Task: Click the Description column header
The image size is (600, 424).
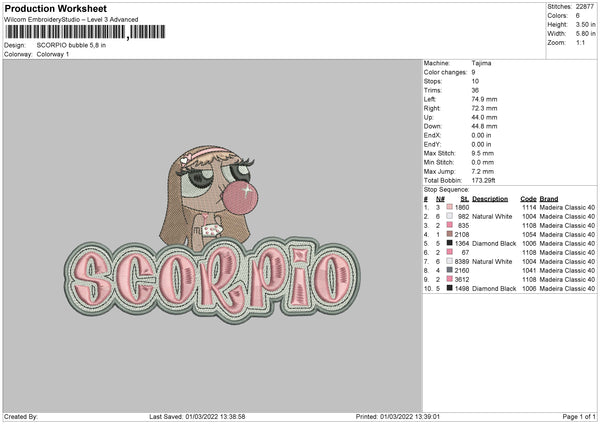Action: click(x=490, y=199)
